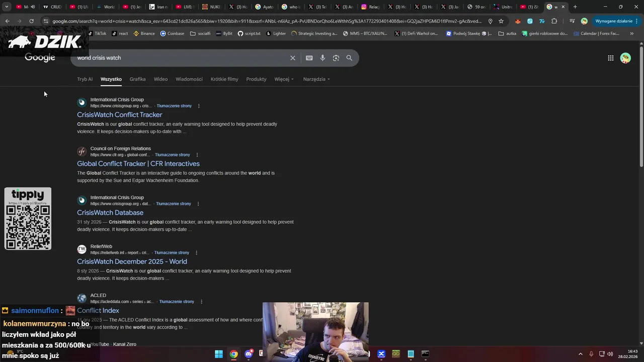644x362 pixels.
Task: Open the microphone tray icon
Action: pyautogui.click(x=591, y=354)
